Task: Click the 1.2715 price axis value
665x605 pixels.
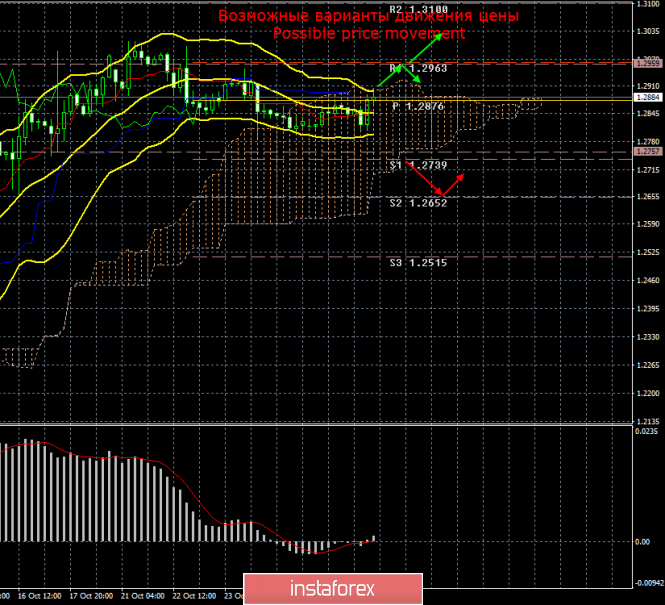Action: tap(648, 170)
